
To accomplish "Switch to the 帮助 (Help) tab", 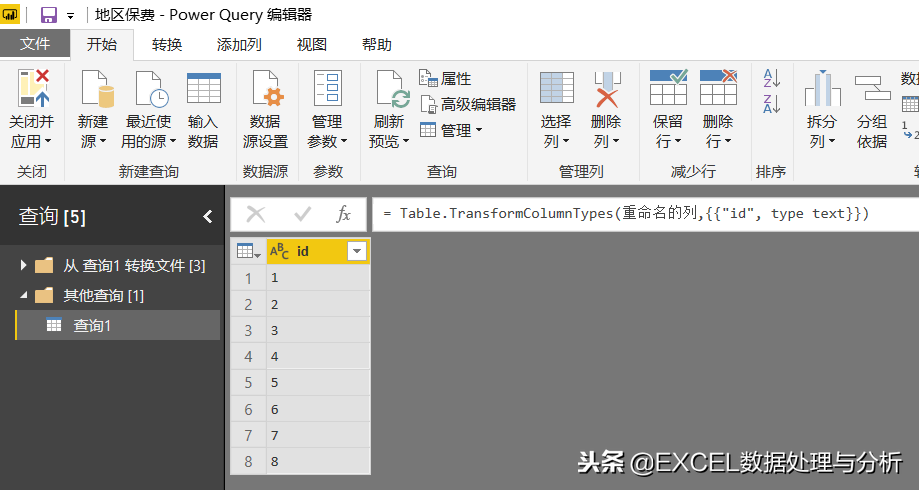I will (x=377, y=45).
